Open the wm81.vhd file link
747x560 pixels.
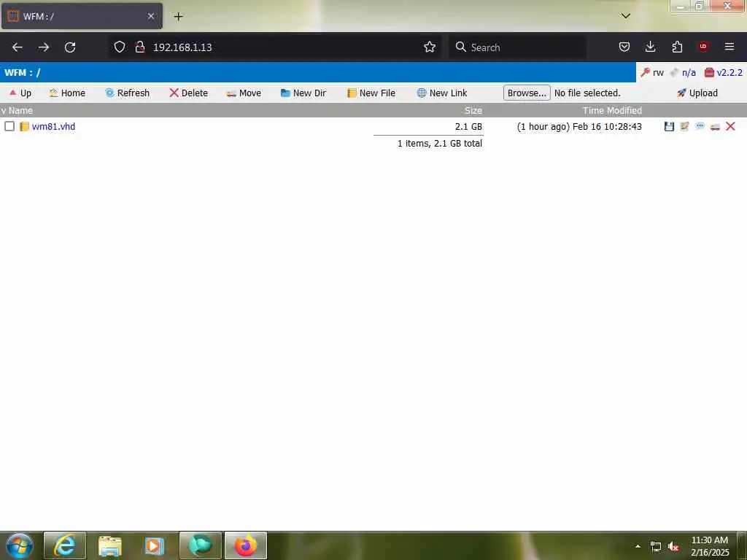coord(53,126)
